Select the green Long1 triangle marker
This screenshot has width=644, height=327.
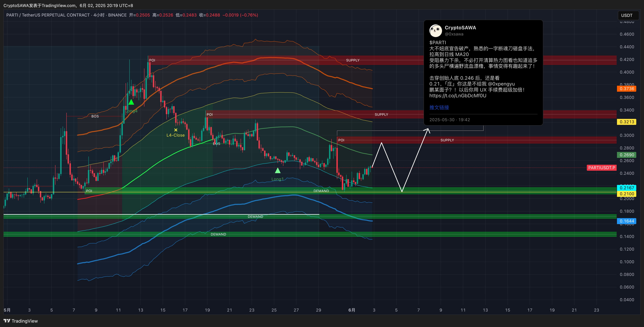[277, 171]
